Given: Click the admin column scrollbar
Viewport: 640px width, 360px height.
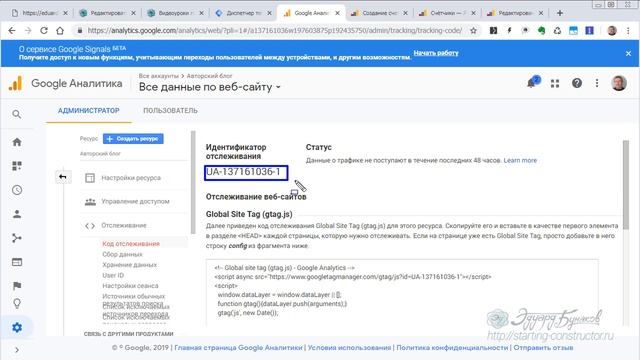Looking at the screenshot, I should click(x=193, y=182).
